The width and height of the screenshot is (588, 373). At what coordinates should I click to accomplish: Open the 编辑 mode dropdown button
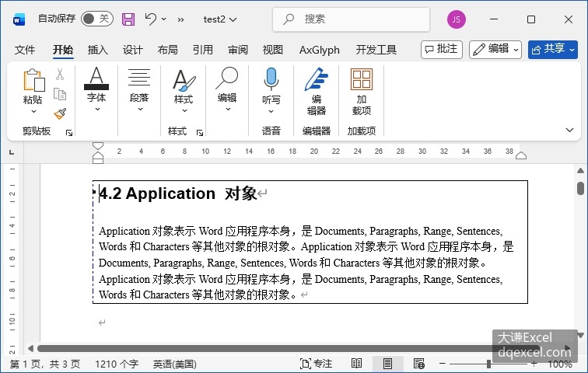point(495,50)
